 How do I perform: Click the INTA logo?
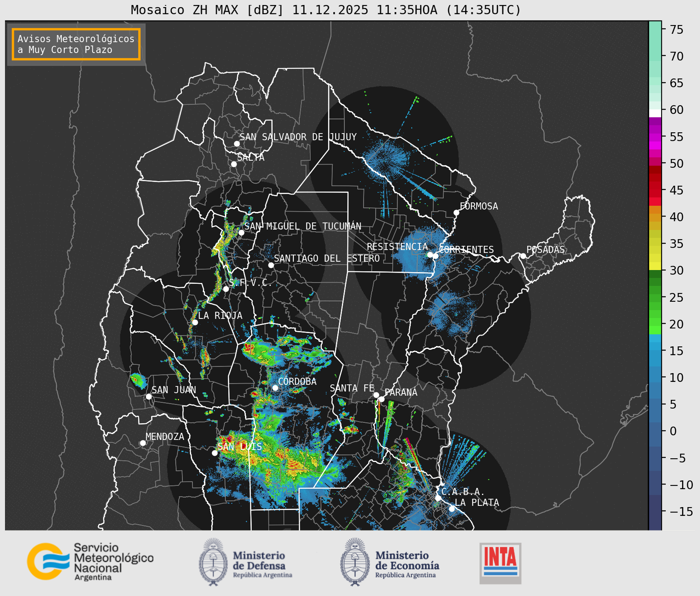[x=500, y=563]
